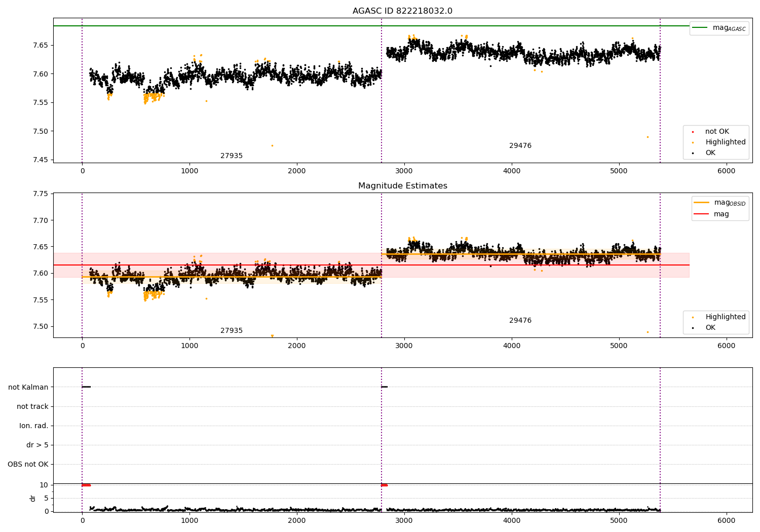Click the 'Magnitude Estimates' subplot title

pyautogui.click(x=402, y=186)
